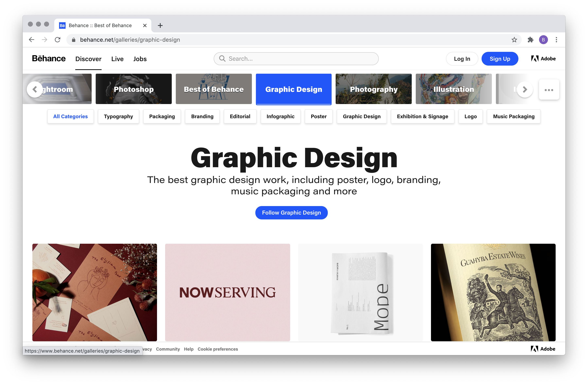588x385 pixels.
Task: Click the Search input field
Action: pyautogui.click(x=296, y=59)
